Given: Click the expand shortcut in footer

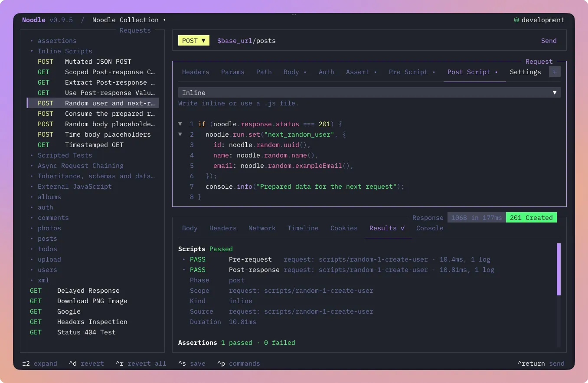Looking at the screenshot, I should pos(39,363).
